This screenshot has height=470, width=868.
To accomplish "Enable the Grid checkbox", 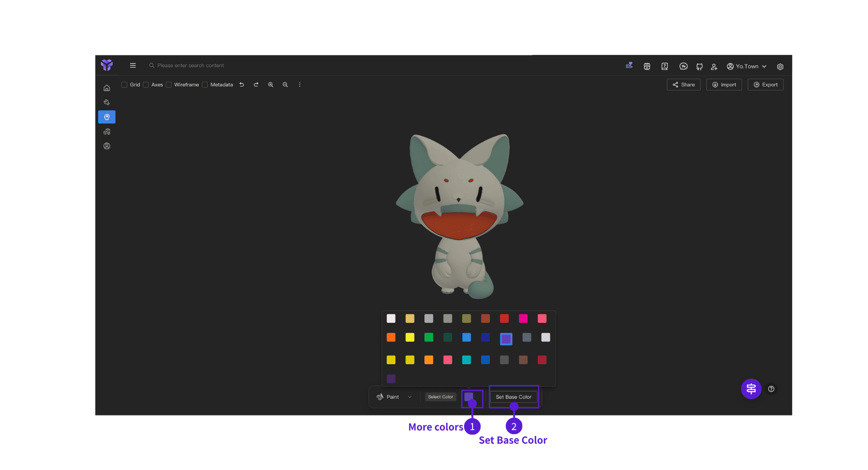I will pos(124,84).
